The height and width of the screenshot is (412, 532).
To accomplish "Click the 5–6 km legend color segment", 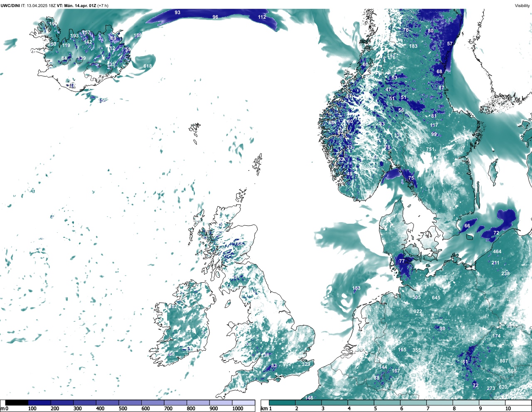I will coord(387,402).
